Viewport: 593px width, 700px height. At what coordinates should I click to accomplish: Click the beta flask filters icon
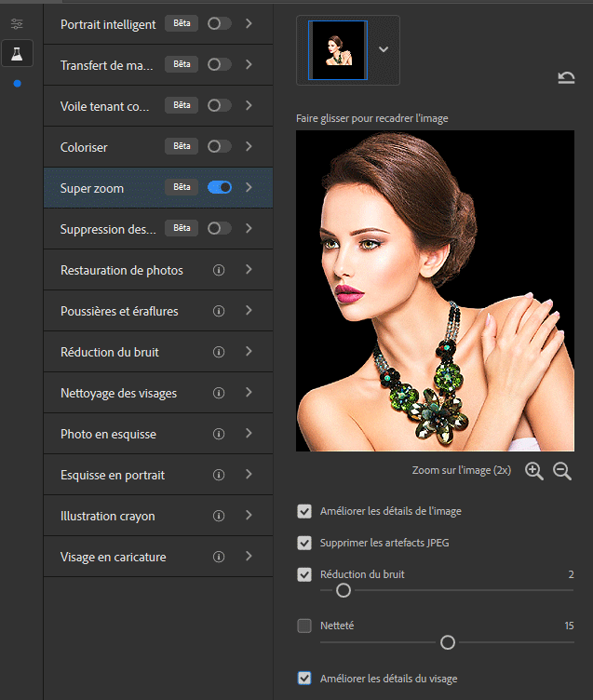tap(17, 53)
